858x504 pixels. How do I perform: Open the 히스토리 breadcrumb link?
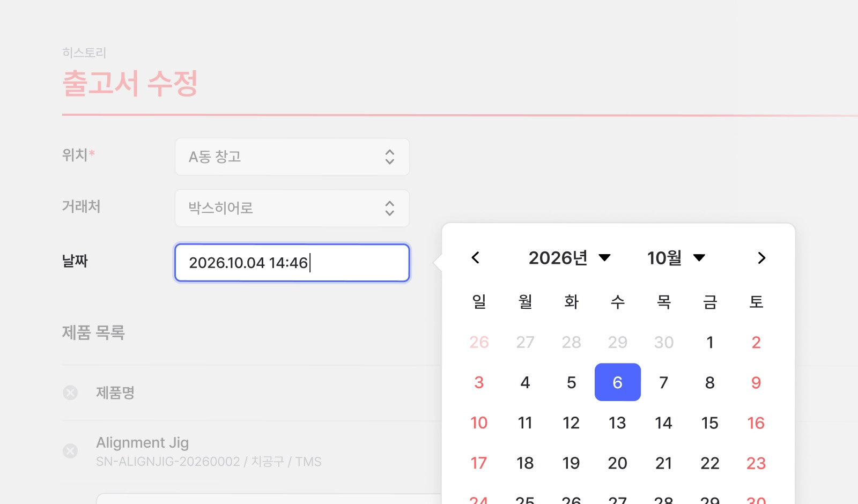[x=84, y=53]
